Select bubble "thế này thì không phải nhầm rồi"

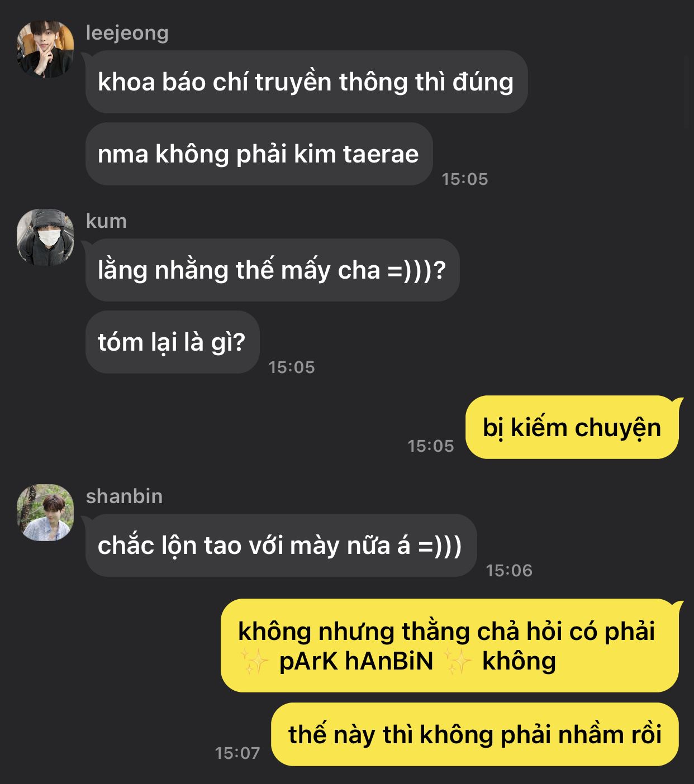coord(475,735)
